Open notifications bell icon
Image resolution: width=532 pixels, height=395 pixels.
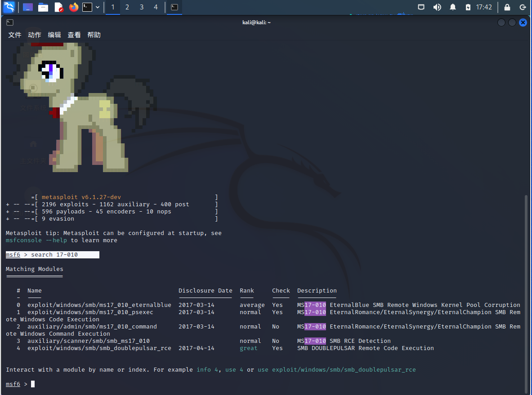point(452,7)
